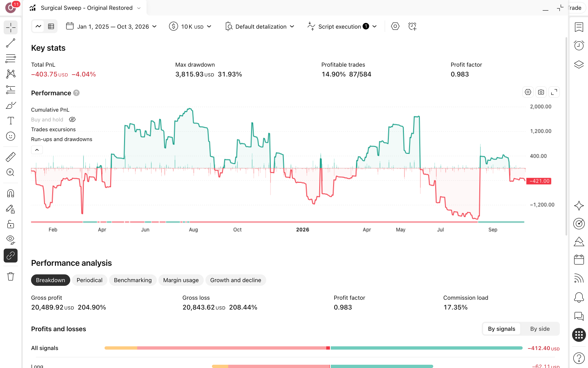Choose the By side view
The height and width of the screenshot is (368, 588).
pos(540,329)
